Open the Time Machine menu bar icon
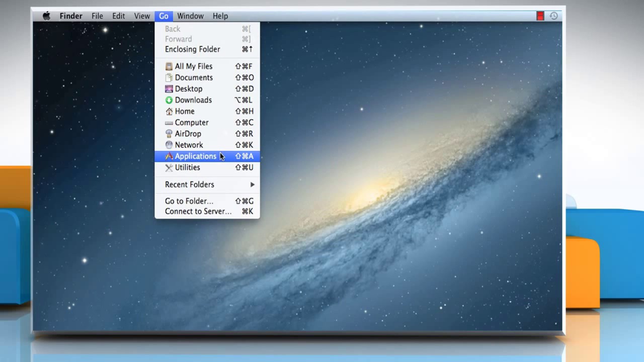The height and width of the screenshot is (362, 644). (553, 16)
